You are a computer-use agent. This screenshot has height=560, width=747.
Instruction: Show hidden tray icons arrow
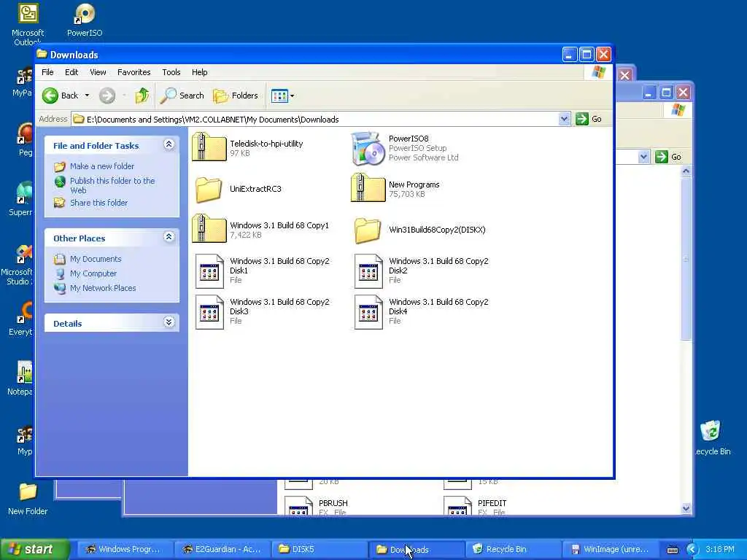(x=692, y=550)
